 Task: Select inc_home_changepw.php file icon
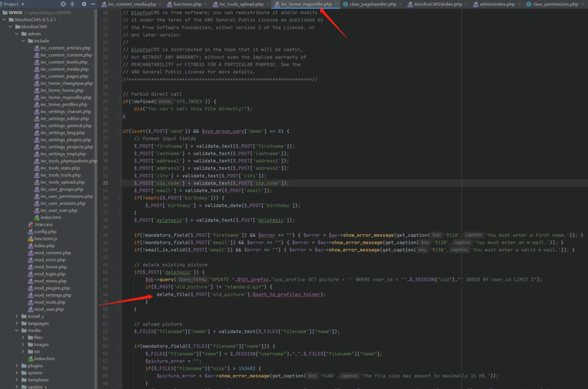pos(37,83)
